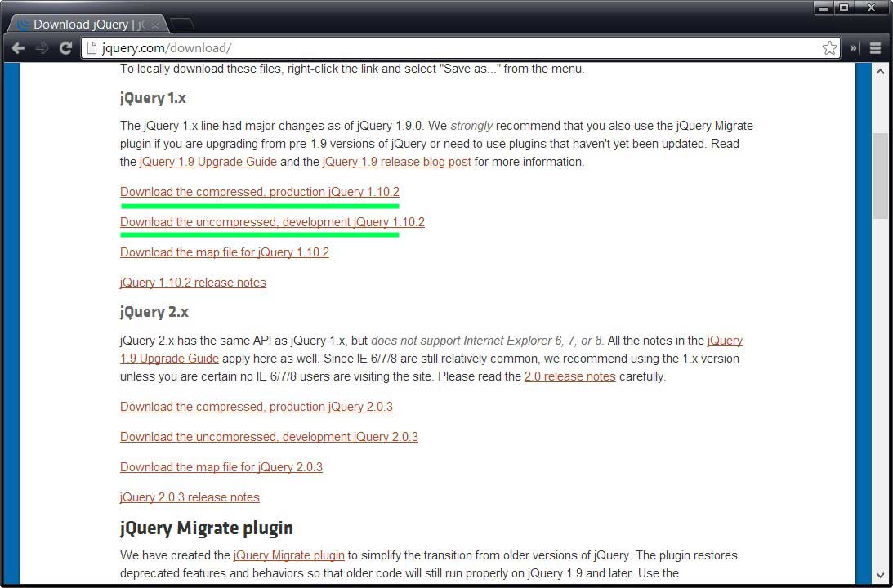Download the map file for jQuery 1.10.2

click(225, 252)
